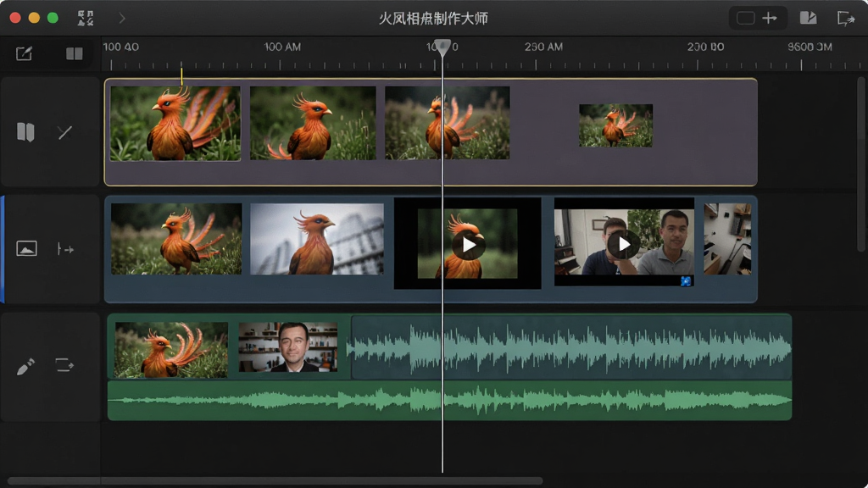Click the "250 AM" ruler label
The width and height of the screenshot is (868, 488).
543,47
